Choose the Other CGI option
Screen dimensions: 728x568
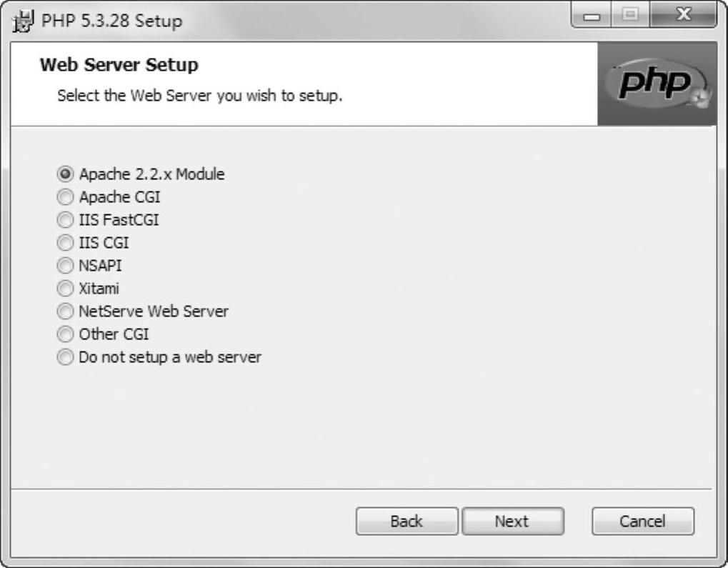(65, 334)
